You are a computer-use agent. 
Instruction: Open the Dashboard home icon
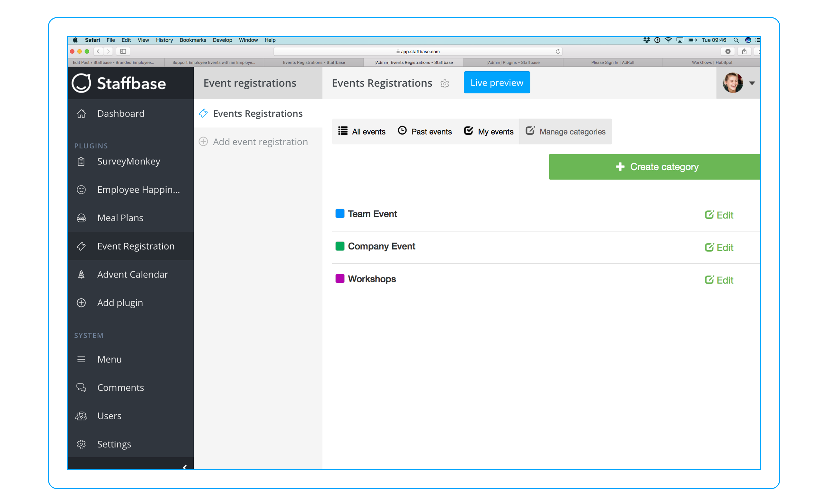click(x=81, y=114)
